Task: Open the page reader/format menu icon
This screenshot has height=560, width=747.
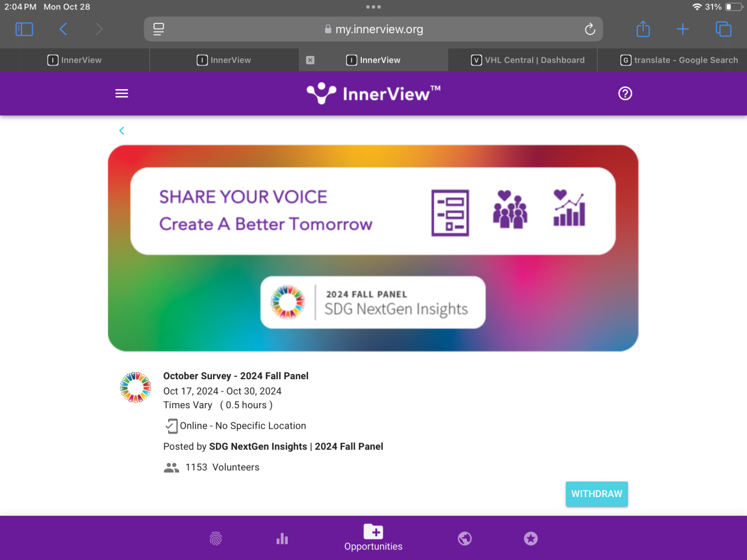Action: [159, 29]
